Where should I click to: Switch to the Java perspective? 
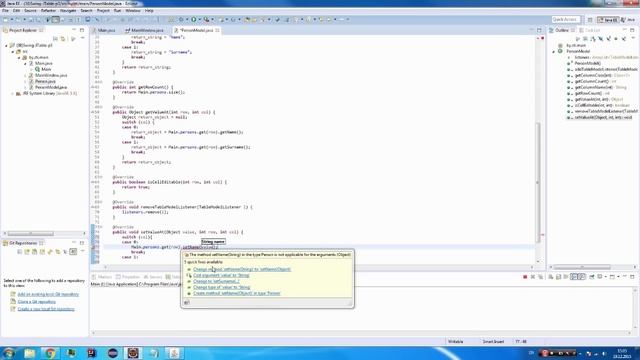[x=628, y=19]
